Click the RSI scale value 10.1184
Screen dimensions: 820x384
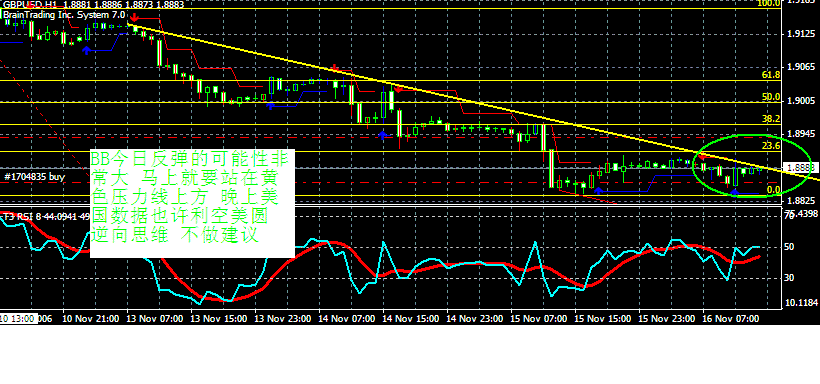coord(801,303)
